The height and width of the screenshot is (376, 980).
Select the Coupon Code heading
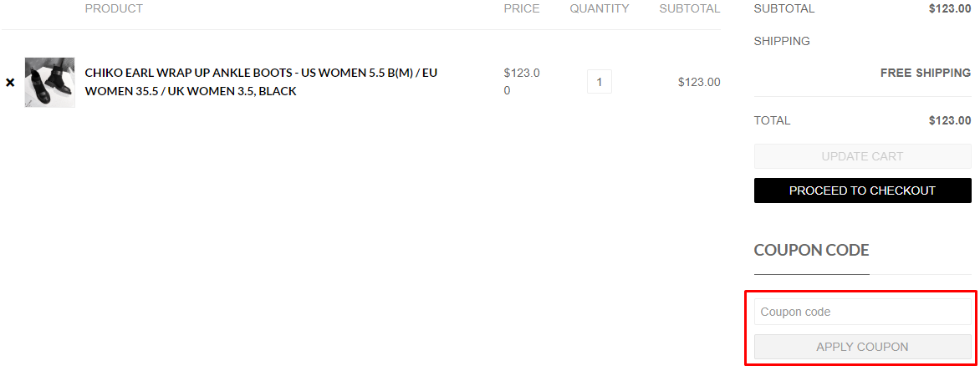[x=811, y=250]
